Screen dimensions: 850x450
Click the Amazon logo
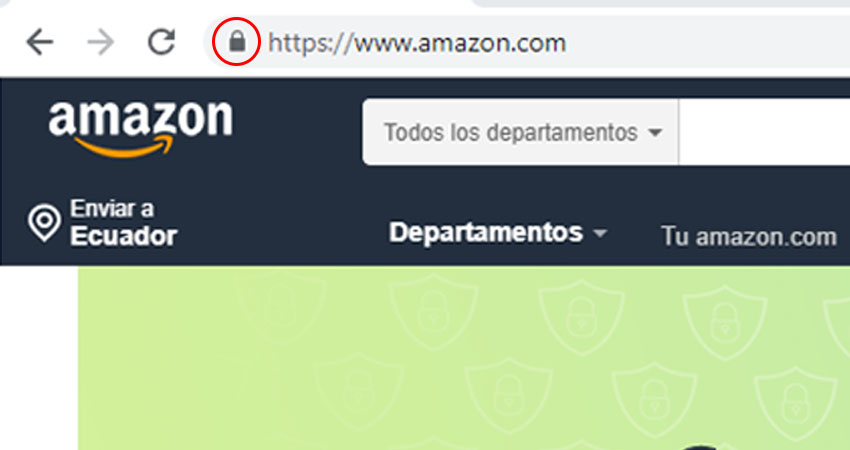pos(141,129)
